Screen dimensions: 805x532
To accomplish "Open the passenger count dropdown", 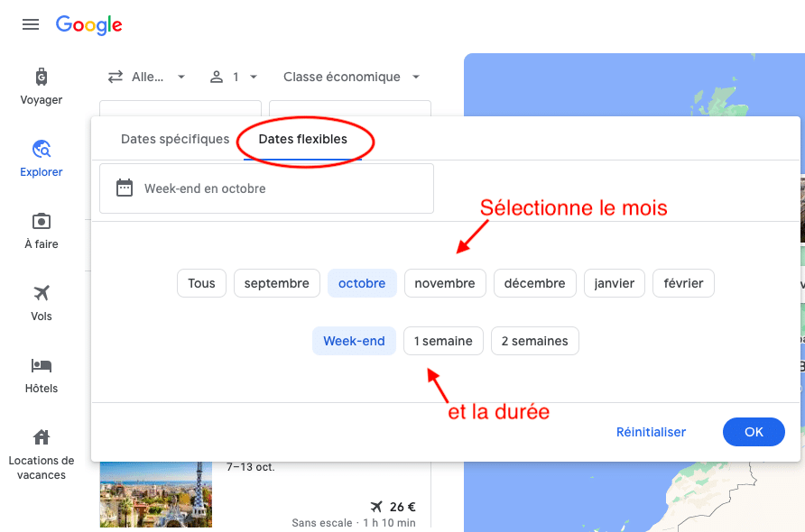I will [x=234, y=78].
